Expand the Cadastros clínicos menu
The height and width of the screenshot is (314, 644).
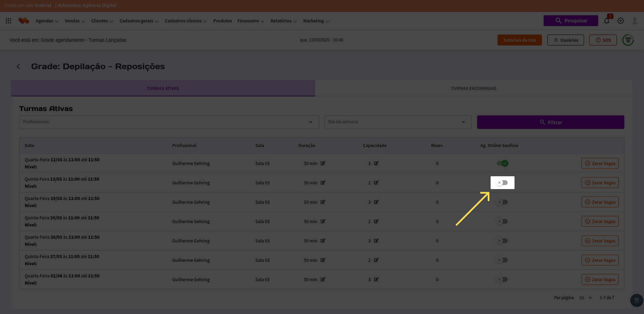coord(186,21)
